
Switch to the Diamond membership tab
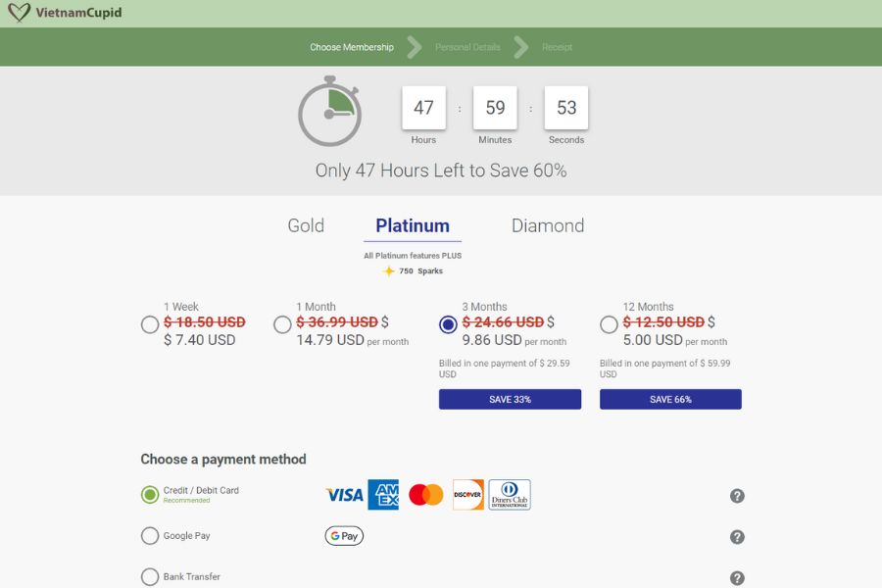pos(547,225)
